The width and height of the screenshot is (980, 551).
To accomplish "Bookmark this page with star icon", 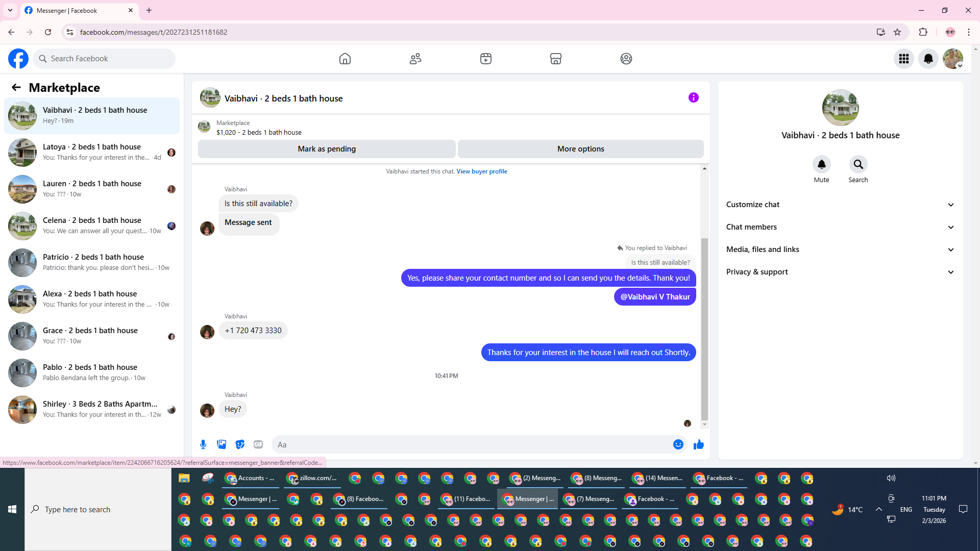I will tap(897, 32).
